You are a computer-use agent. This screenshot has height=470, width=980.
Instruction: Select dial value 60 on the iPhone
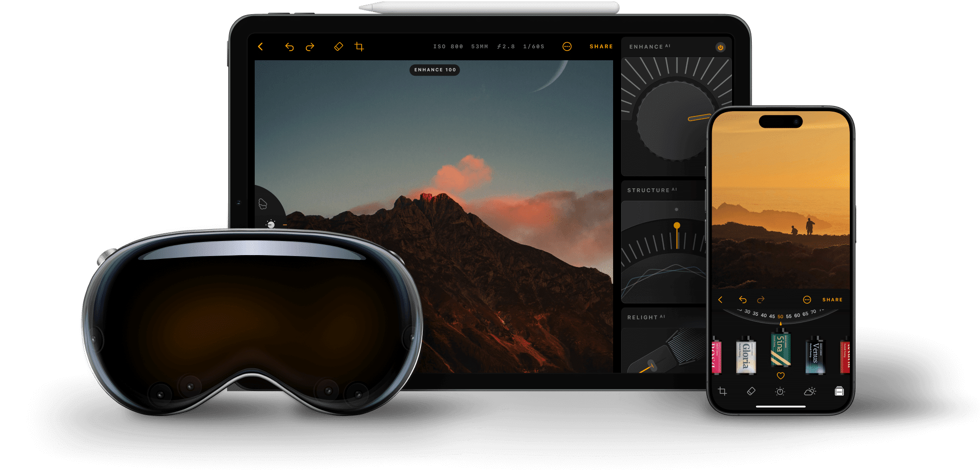[x=797, y=315]
